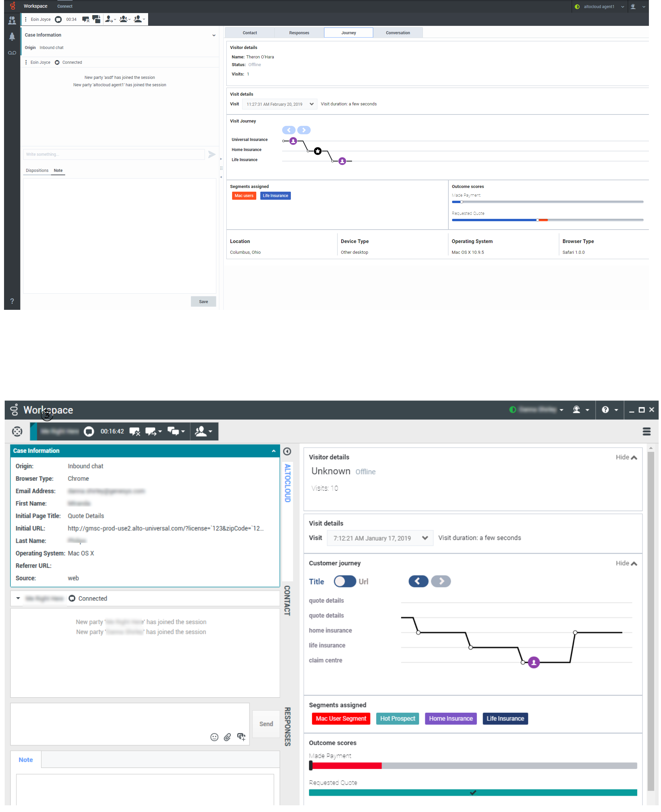Click star marker on Home Insurance journey line

click(x=317, y=151)
